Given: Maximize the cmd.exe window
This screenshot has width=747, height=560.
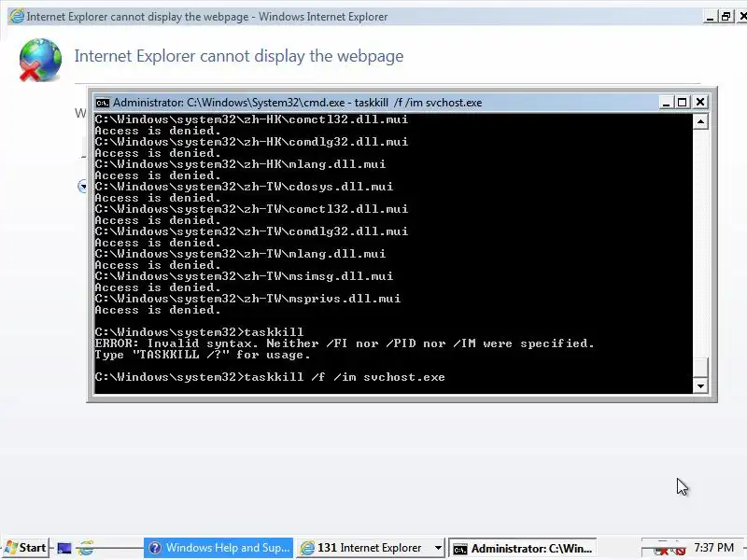Looking at the screenshot, I should pos(683,102).
